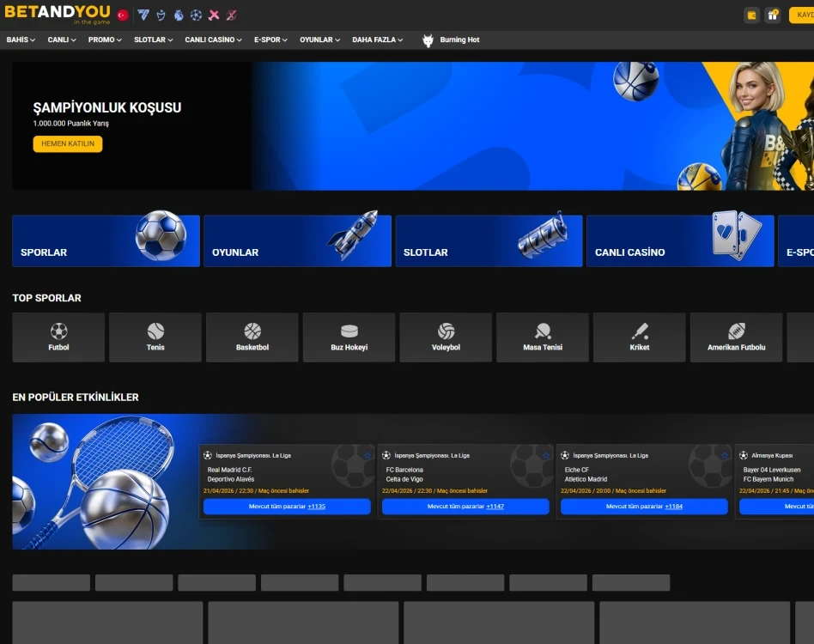Viewport: 814px width, 644px height.
Task: Click the football icon on the Elche CF card
Action: tap(565, 455)
